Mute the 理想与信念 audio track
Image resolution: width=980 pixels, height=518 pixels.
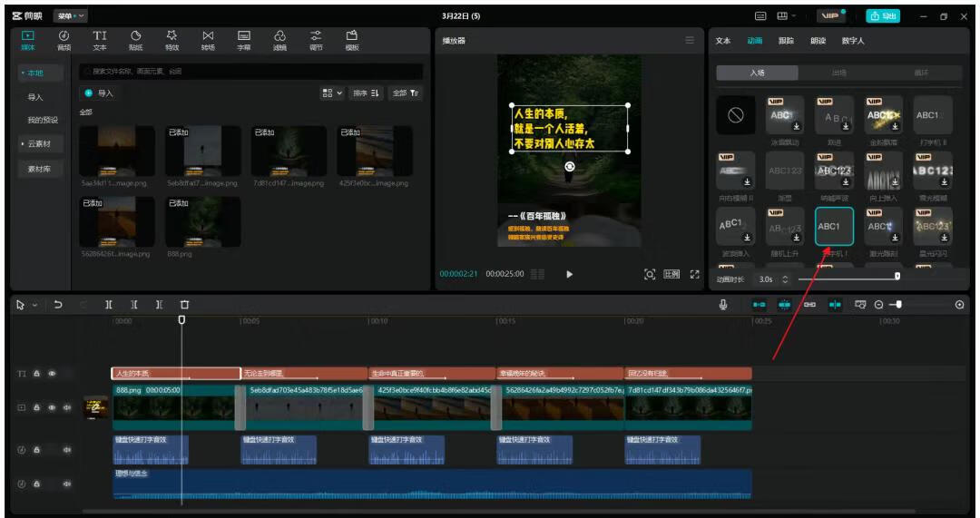pyautogui.click(x=66, y=484)
